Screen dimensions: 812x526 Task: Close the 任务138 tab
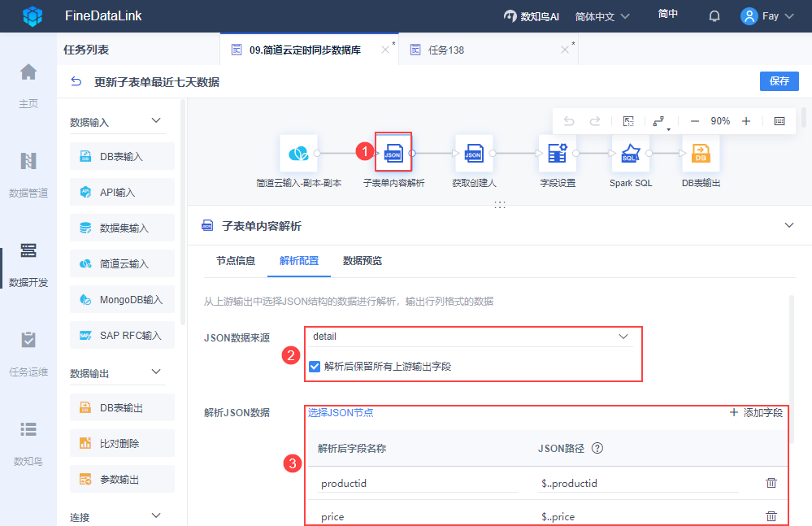point(564,50)
